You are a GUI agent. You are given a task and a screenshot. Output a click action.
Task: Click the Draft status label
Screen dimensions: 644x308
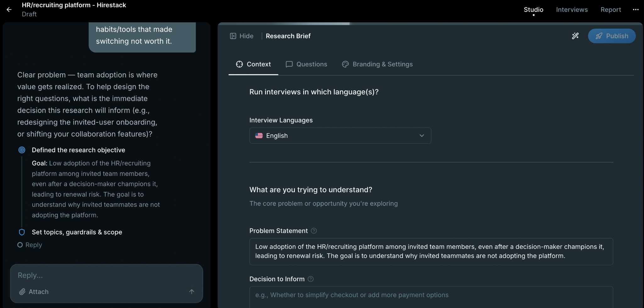click(x=29, y=14)
